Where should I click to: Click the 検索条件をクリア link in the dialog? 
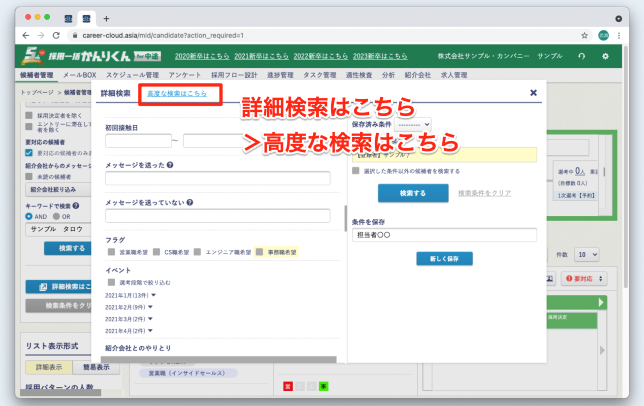(485, 193)
